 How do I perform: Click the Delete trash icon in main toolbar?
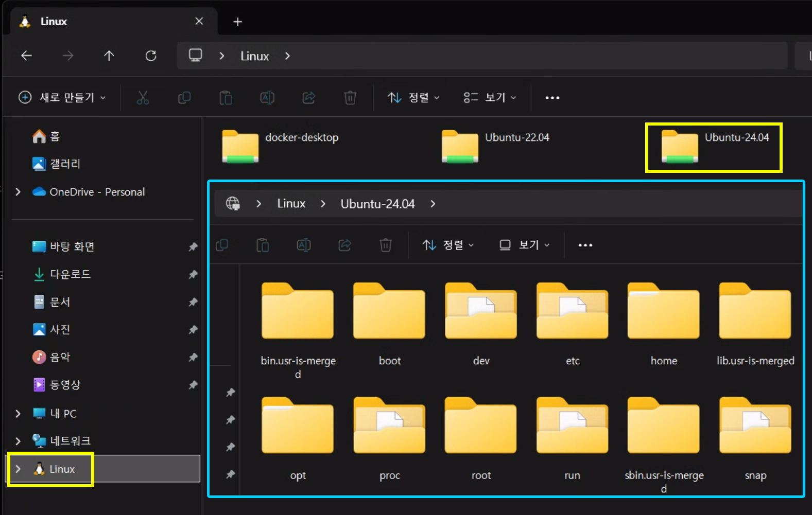(350, 97)
